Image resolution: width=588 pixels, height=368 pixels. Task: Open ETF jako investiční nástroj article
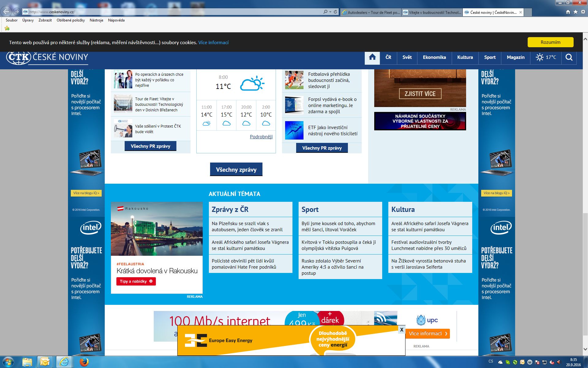(333, 131)
